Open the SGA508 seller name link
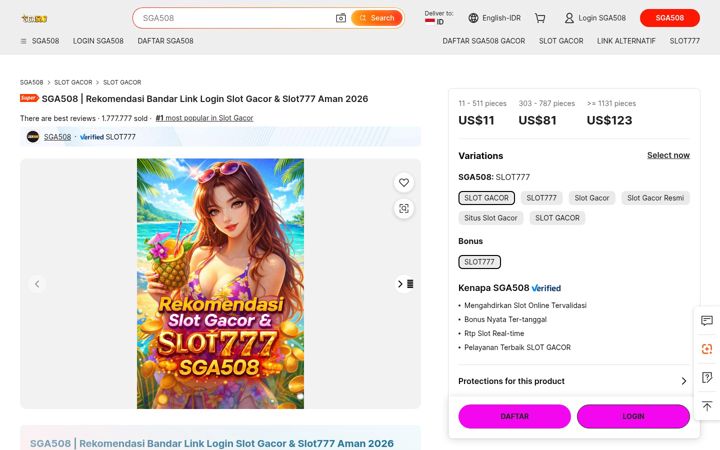 tap(57, 137)
